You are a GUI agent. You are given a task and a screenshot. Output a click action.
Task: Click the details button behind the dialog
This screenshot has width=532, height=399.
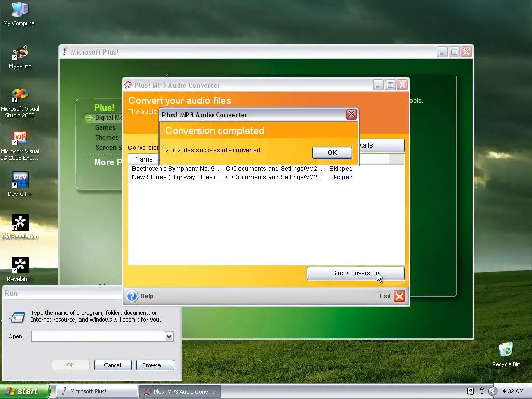click(381, 145)
